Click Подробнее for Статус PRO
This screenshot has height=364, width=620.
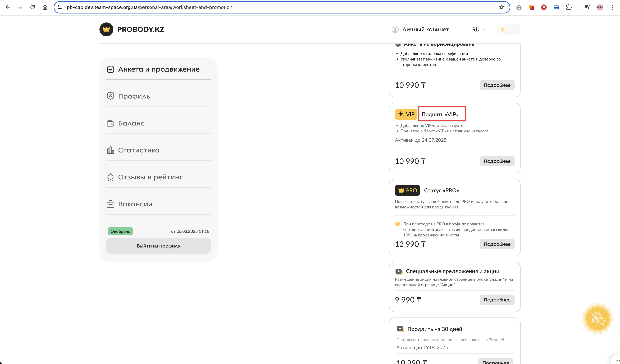[x=497, y=244]
